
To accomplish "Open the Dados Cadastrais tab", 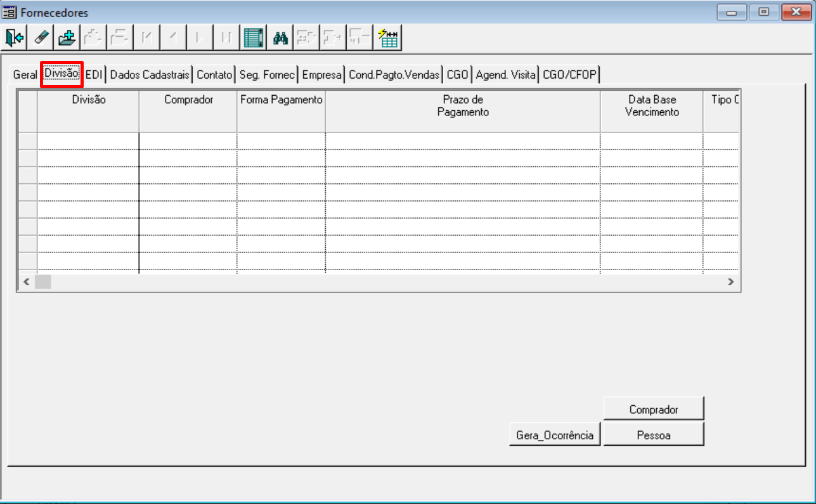I will pyautogui.click(x=150, y=75).
